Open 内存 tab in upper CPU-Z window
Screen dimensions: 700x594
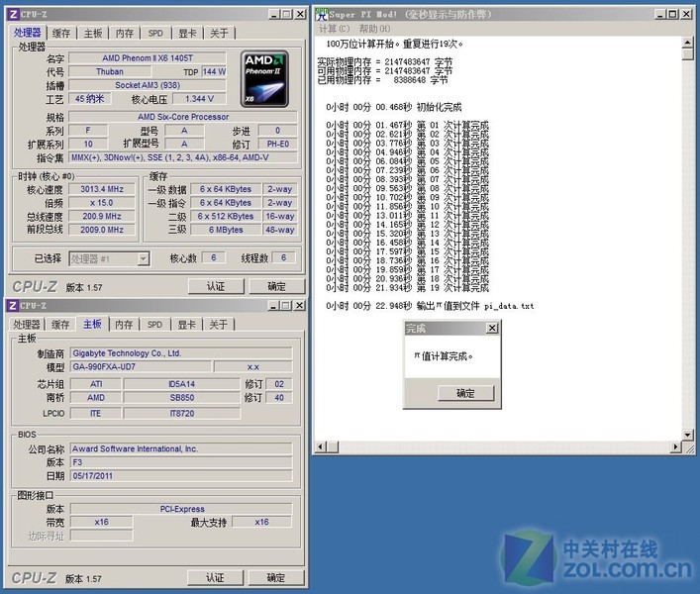point(124,33)
